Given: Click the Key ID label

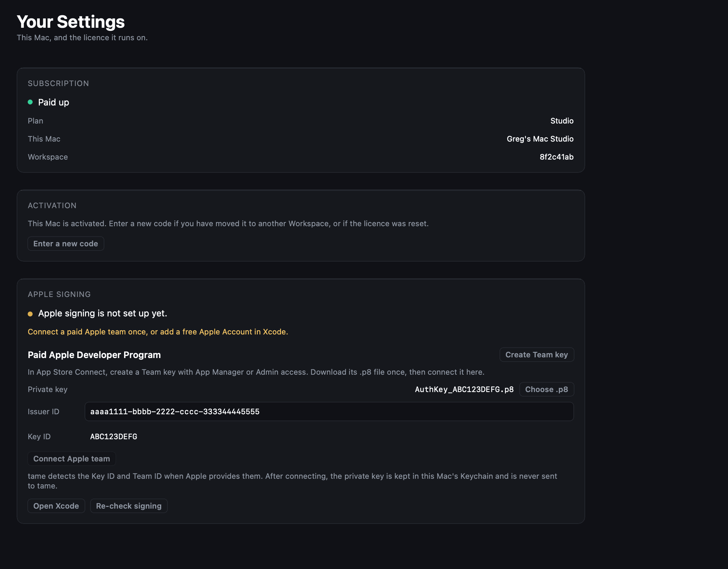Looking at the screenshot, I should tap(39, 436).
